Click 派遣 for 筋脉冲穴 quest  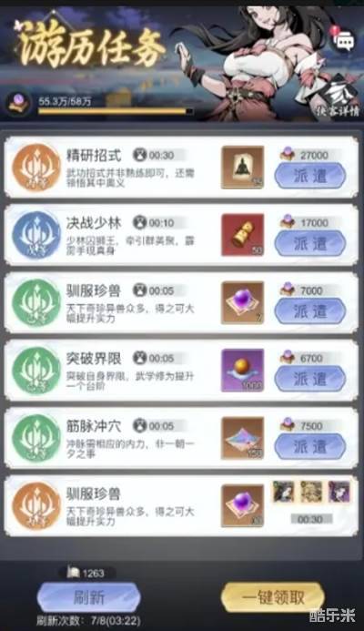(310, 446)
